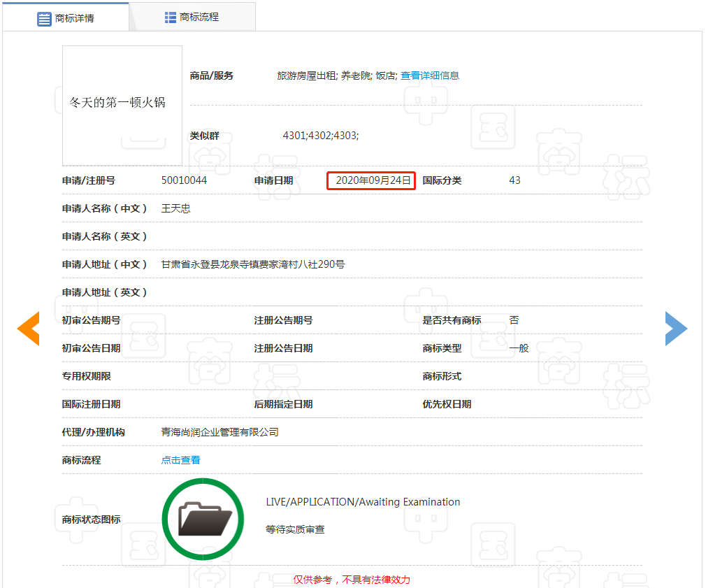Click the green folder trademark status icon
The height and width of the screenshot is (588, 706).
coord(203,519)
